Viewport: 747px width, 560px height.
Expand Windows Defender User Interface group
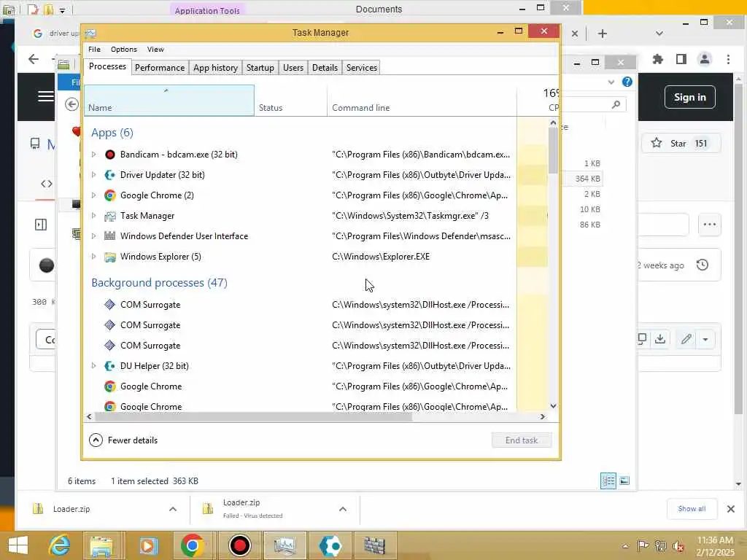click(x=94, y=236)
